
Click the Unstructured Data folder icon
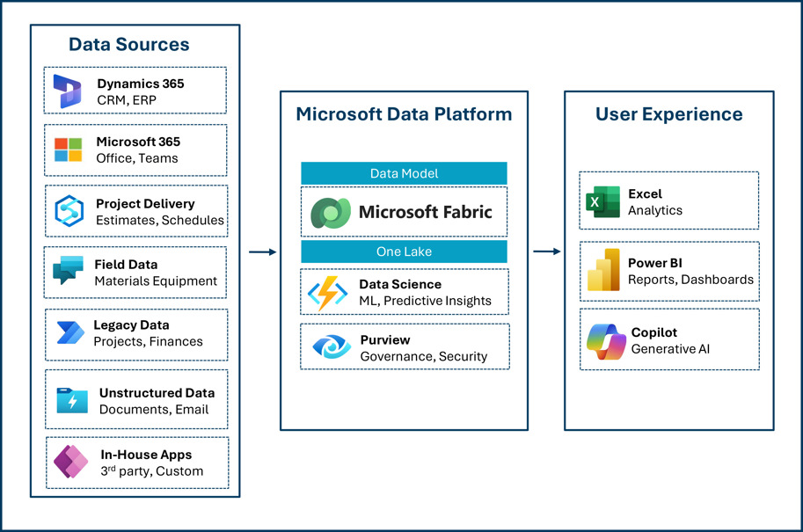72,401
